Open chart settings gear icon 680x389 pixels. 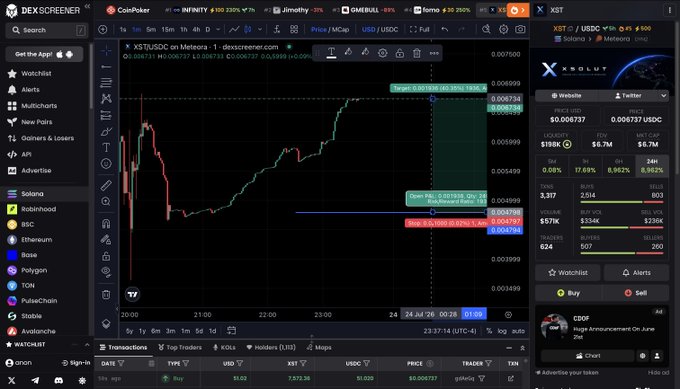pos(503,29)
